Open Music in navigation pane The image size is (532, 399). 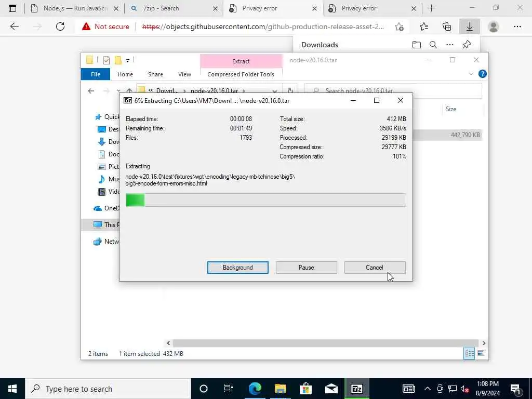click(x=108, y=179)
